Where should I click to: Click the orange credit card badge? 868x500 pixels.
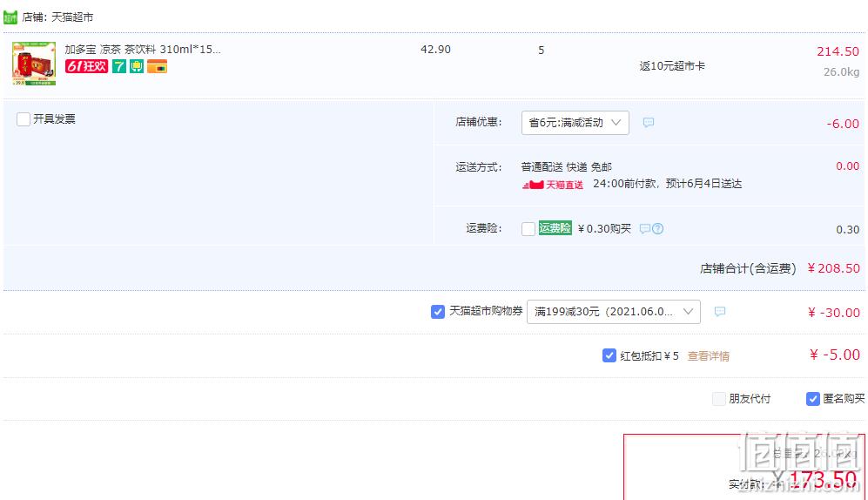(158, 66)
